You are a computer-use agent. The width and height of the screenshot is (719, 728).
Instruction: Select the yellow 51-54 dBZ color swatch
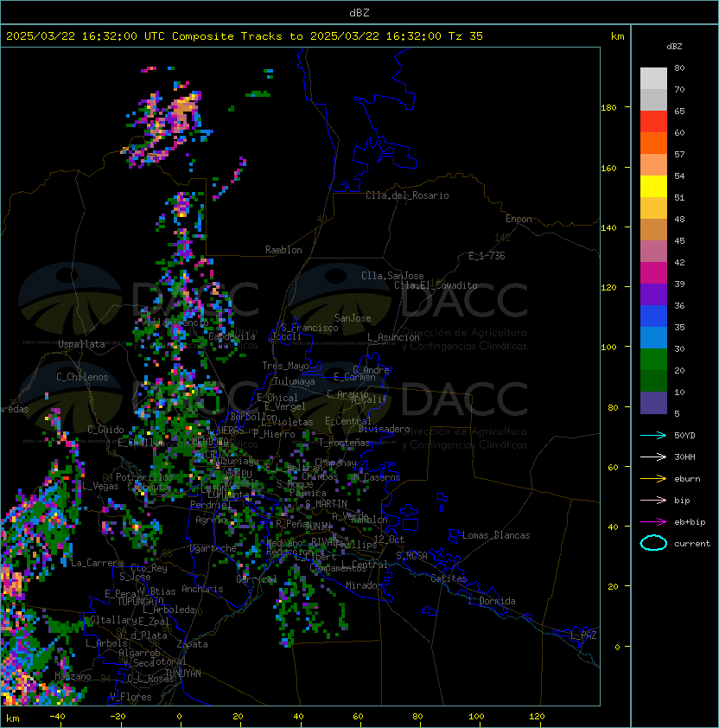tap(653, 187)
